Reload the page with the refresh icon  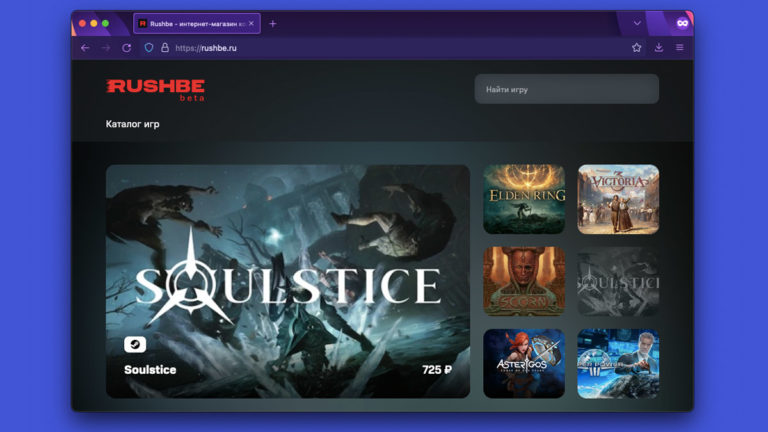pyautogui.click(x=127, y=48)
